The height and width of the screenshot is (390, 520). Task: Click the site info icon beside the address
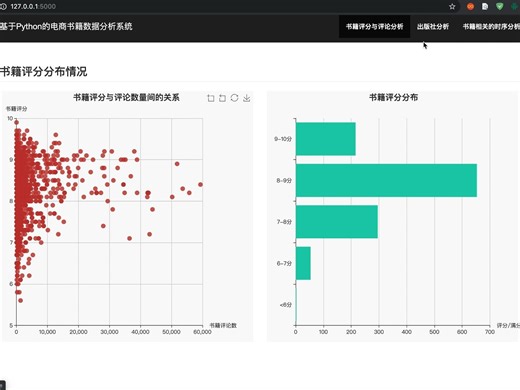(3, 6)
